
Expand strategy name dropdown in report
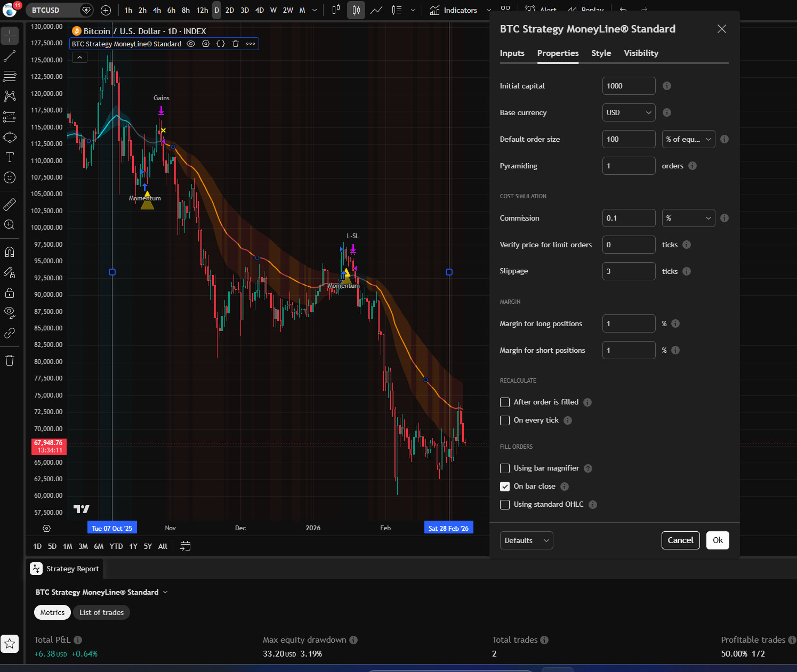165,592
